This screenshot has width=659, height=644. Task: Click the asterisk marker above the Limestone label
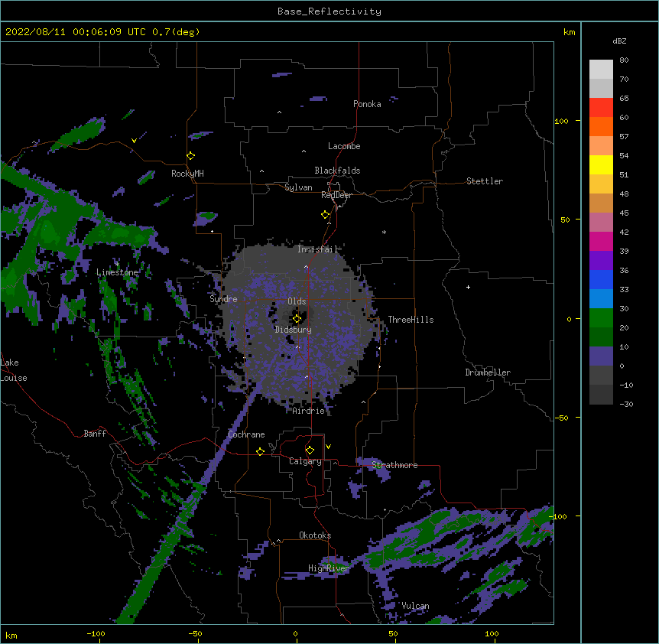click(117, 264)
